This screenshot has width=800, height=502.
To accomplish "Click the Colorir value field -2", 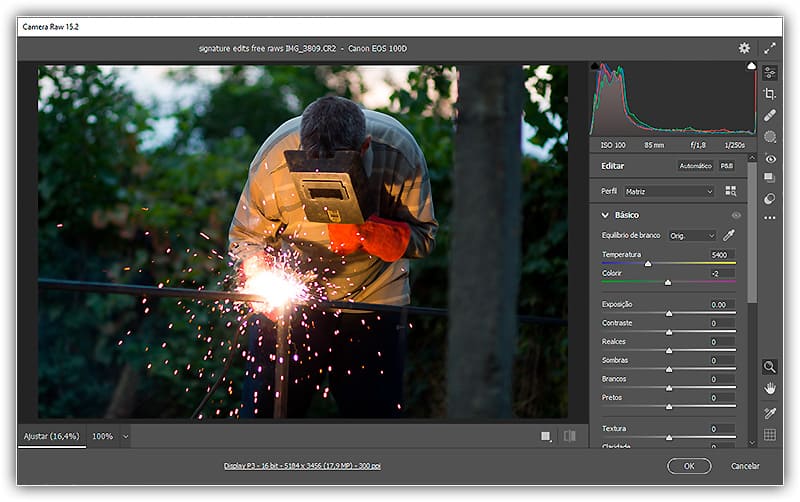I will (721, 273).
